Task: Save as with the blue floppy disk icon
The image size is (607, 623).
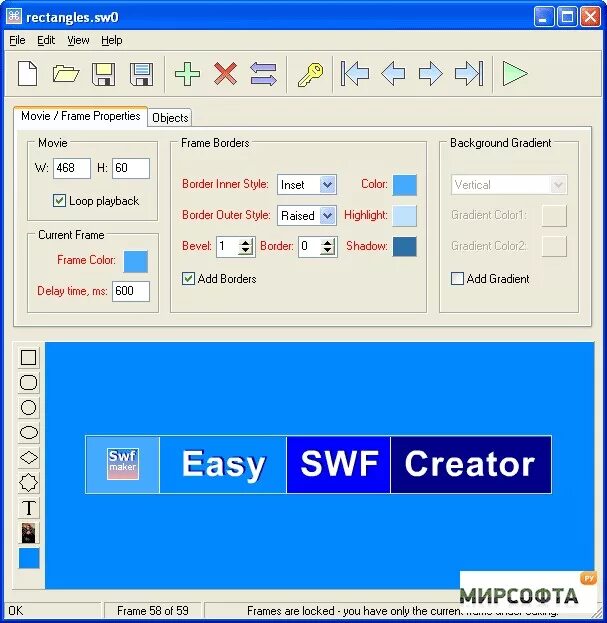Action: point(141,74)
